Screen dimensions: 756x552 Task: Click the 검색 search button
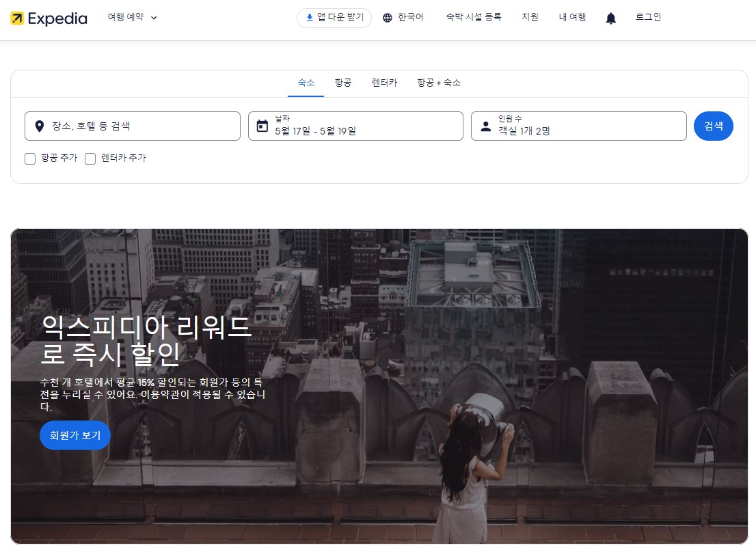pyautogui.click(x=714, y=126)
